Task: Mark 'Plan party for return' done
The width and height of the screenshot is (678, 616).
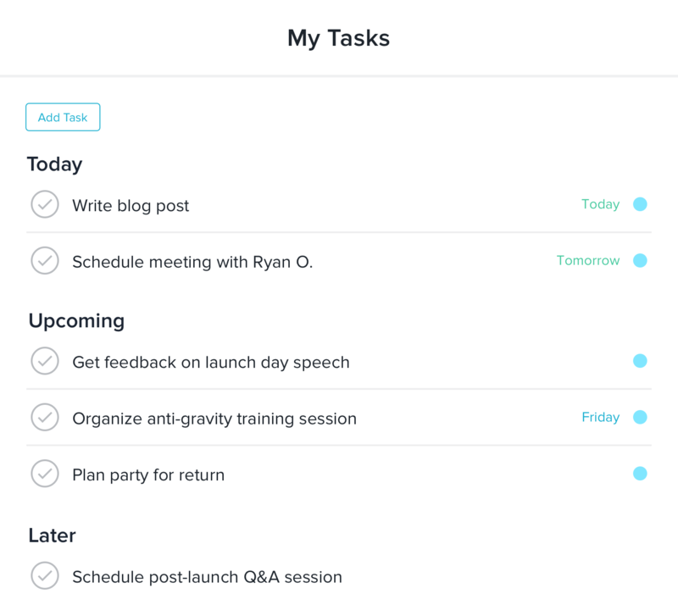Action: point(45,474)
